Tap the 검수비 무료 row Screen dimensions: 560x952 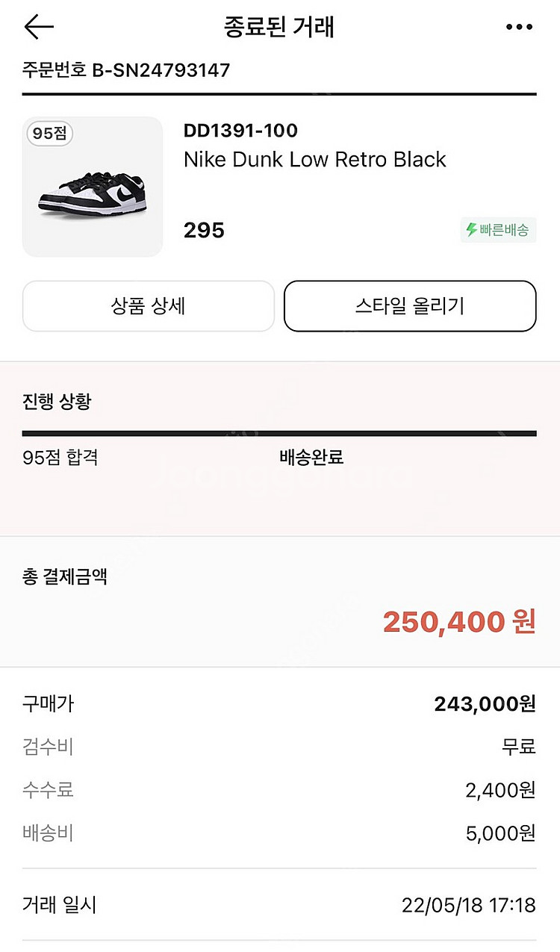(279, 746)
